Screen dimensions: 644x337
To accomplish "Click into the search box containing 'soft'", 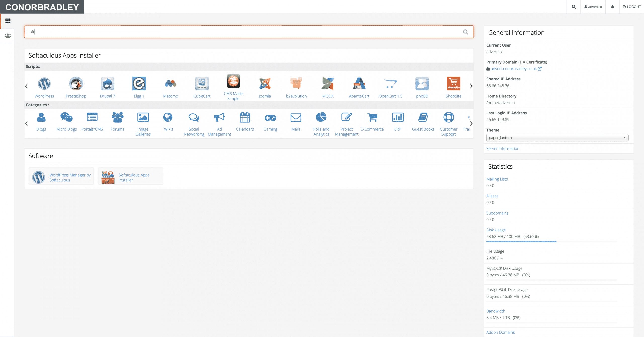I will click(249, 32).
